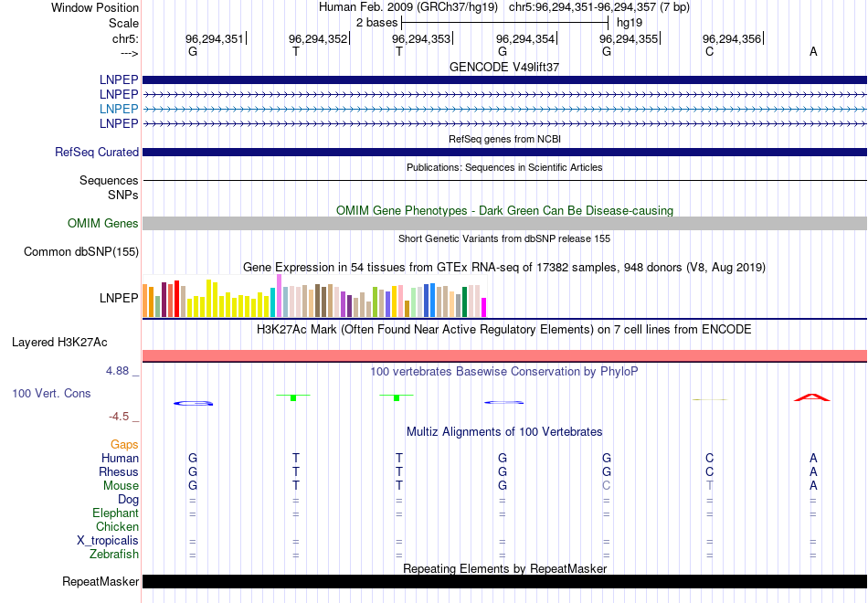Click the Rhesus alignment row label

(119, 471)
